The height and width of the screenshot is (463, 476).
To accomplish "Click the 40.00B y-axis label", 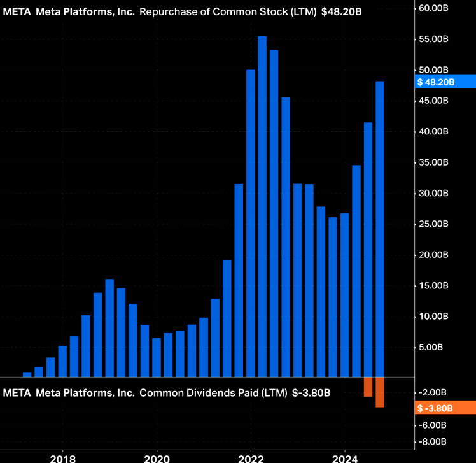I will coord(433,131).
